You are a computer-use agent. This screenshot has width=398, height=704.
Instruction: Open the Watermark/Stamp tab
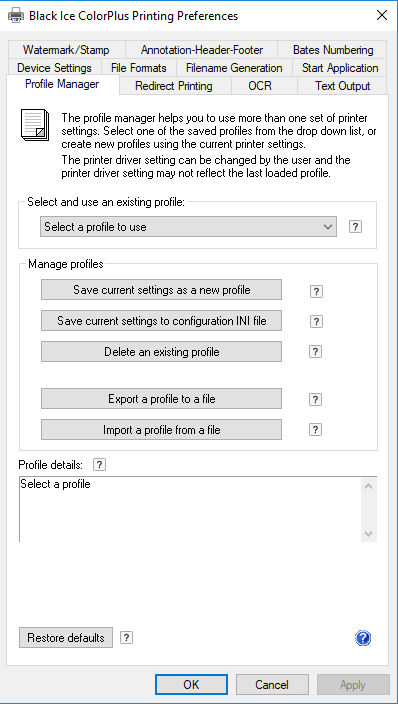(x=66, y=50)
